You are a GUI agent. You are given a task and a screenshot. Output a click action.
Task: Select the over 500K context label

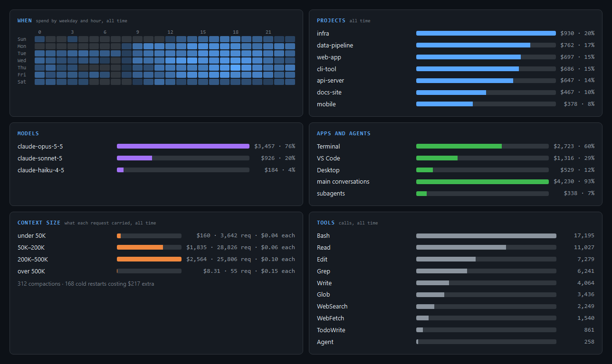coord(31,271)
